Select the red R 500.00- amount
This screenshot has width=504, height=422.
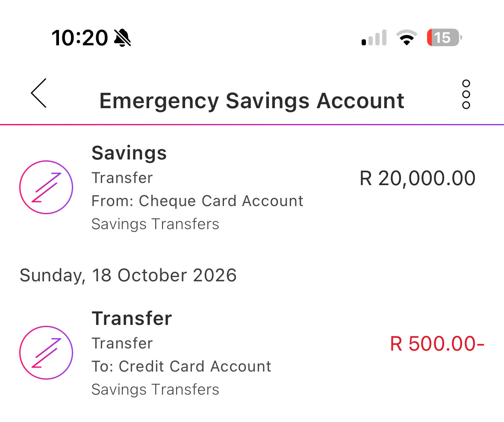(x=437, y=344)
